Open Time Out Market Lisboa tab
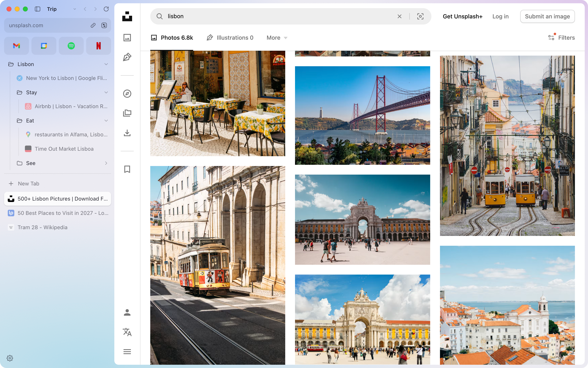 [x=66, y=149]
